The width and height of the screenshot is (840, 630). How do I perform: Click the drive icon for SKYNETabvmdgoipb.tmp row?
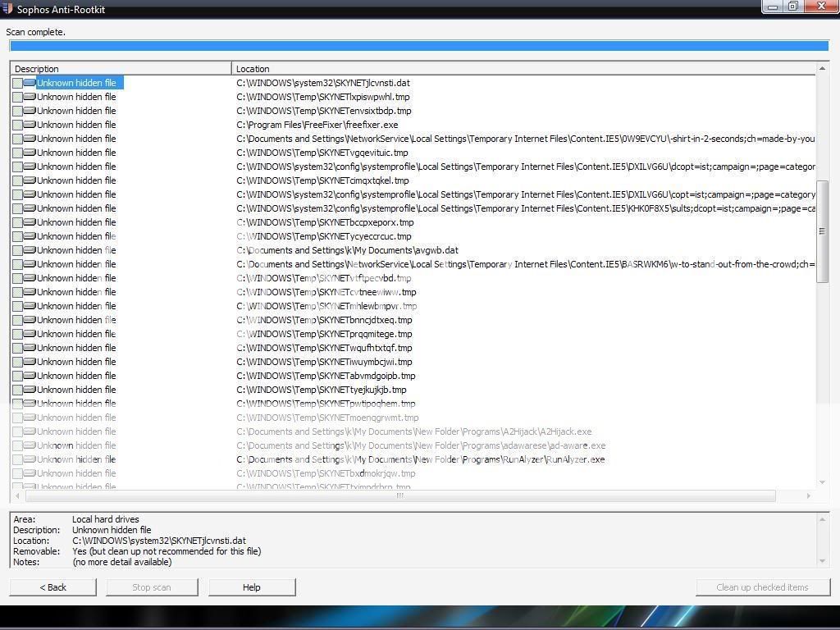tap(30, 375)
